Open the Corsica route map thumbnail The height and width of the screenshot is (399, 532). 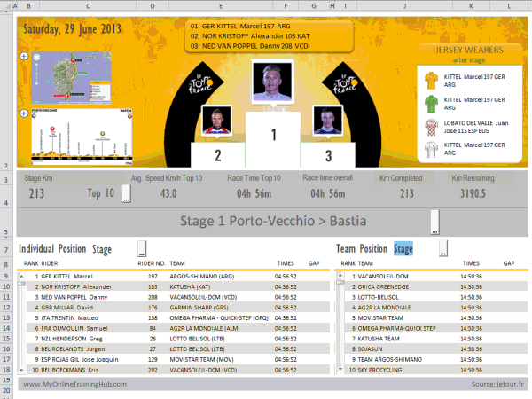(71, 78)
